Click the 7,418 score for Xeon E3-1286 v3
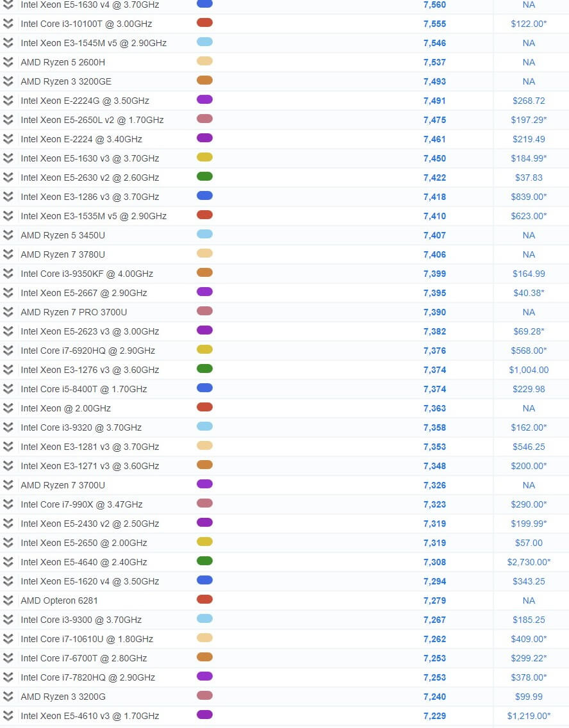Image resolution: width=569 pixels, height=728 pixels. [434, 197]
